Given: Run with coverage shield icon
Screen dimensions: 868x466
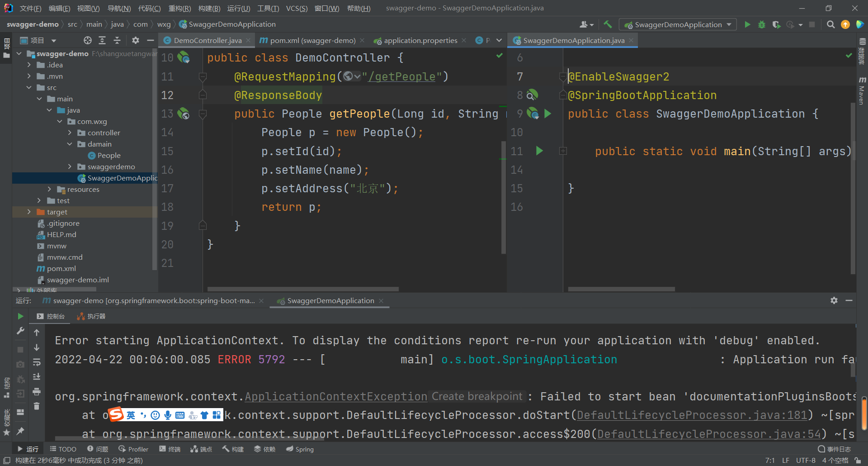Looking at the screenshot, I should pos(776,24).
